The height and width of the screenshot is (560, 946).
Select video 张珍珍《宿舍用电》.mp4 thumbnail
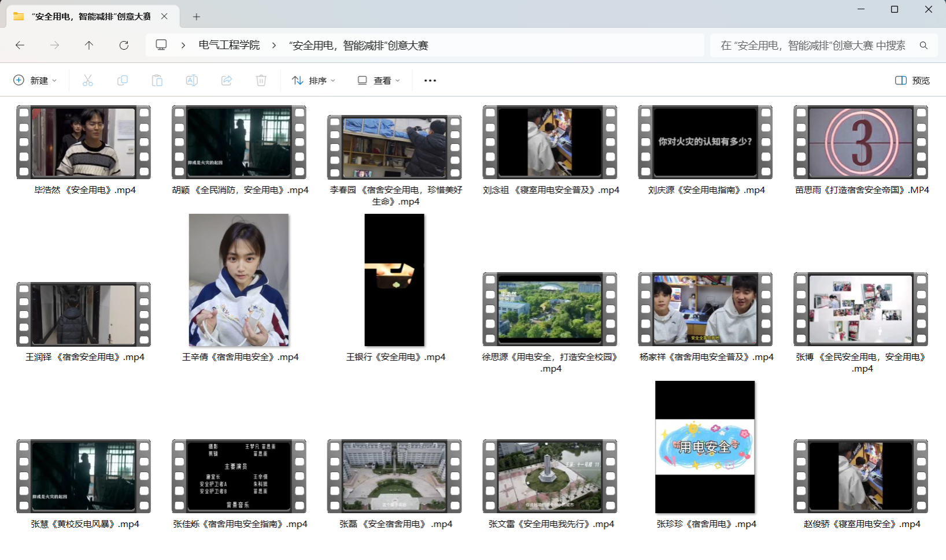(705, 447)
